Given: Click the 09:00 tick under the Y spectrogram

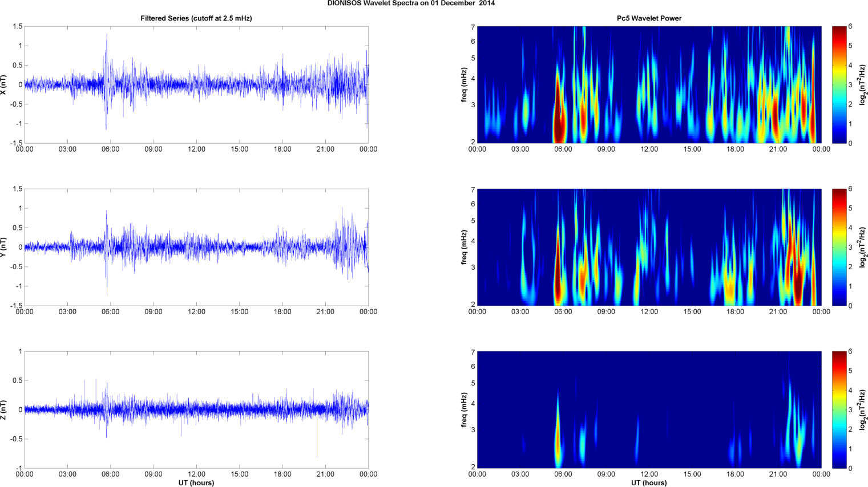Looking at the screenshot, I should pos(606,311).
